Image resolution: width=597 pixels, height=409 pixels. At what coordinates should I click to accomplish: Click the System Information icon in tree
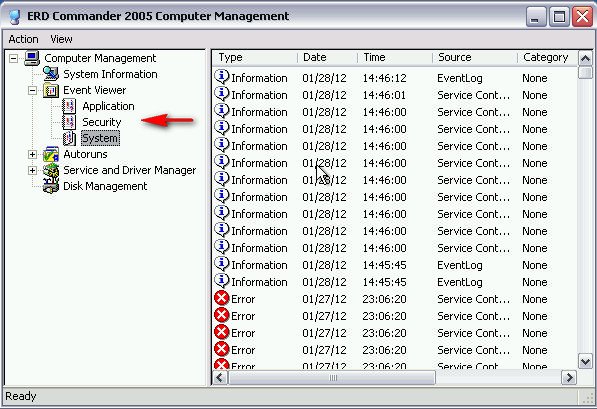tap(51, 74)
